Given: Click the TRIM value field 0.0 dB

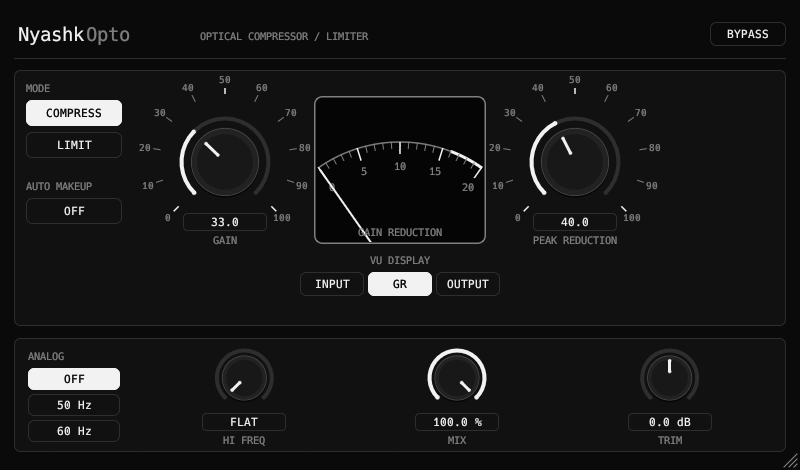Looking at the screenshot, I should 669,422.
